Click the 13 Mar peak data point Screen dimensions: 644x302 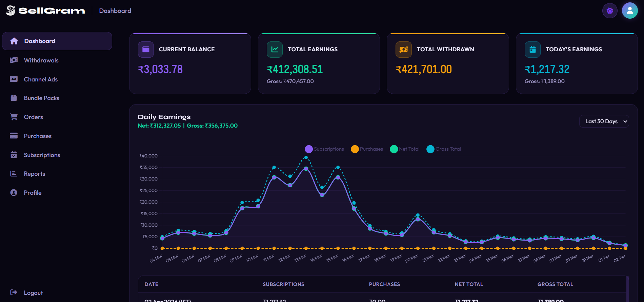pos(306,157)
